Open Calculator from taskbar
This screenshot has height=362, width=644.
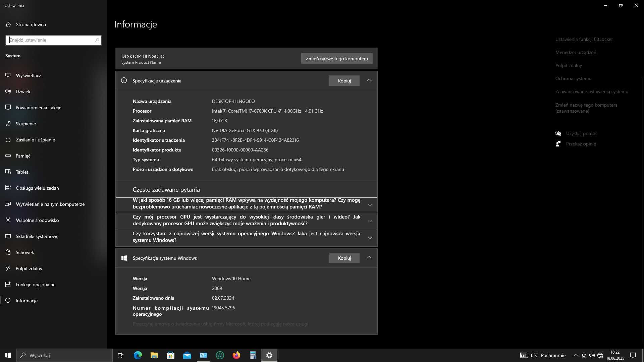[x=253, y=355]
